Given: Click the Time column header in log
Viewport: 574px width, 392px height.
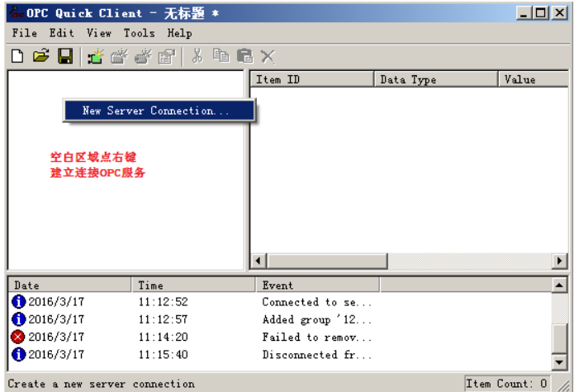Looking at the screenshot, I should (x=193, y=285).
